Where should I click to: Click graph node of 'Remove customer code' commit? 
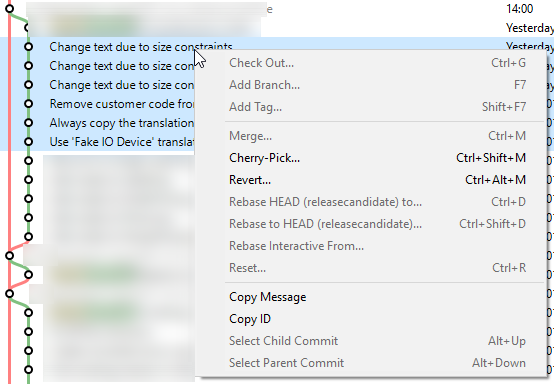29,104
